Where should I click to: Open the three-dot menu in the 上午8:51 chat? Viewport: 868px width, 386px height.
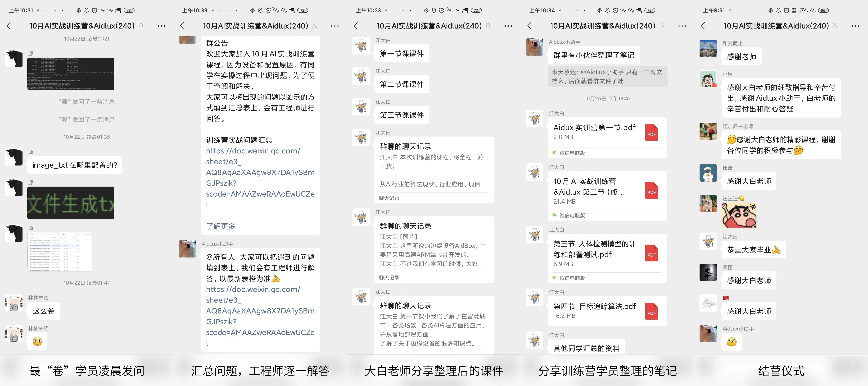pyautogui.click(x=855, y=26)
